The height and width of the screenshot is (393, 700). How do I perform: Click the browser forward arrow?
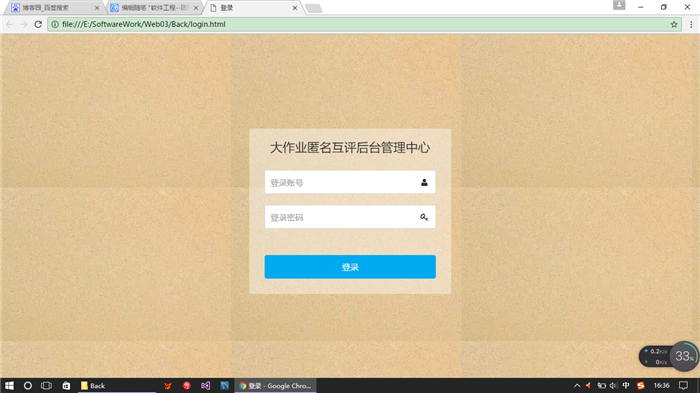[x=24, y=24]
